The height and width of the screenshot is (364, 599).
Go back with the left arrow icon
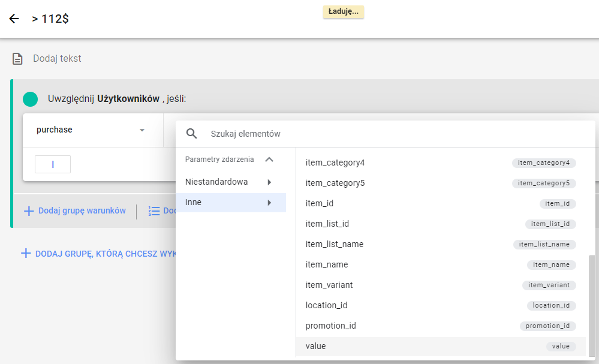(x=14, y=19)
